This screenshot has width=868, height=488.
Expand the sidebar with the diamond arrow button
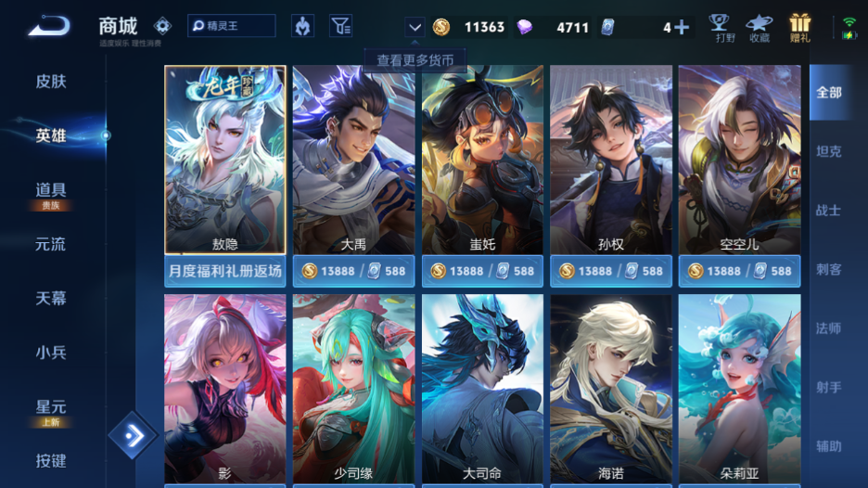(133, 435)
